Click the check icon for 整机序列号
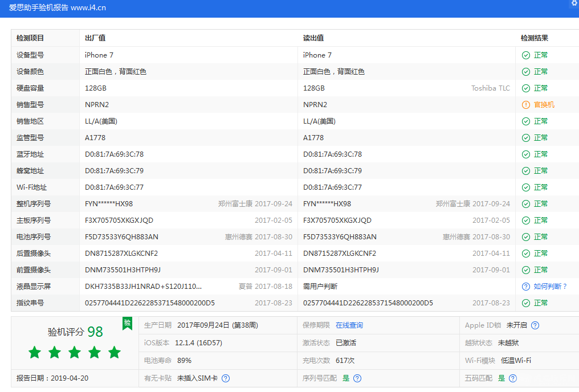This screenshot has width=579, height=392. (526, 204)
